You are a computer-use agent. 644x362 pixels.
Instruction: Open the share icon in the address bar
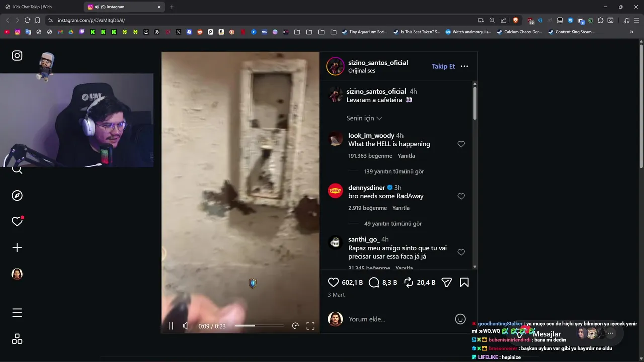504,20
